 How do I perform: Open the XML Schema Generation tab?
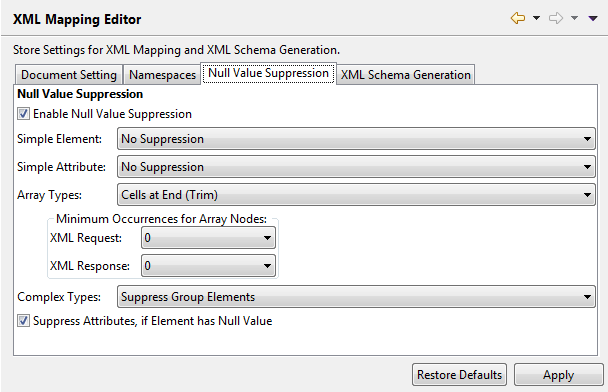(406, 74)
